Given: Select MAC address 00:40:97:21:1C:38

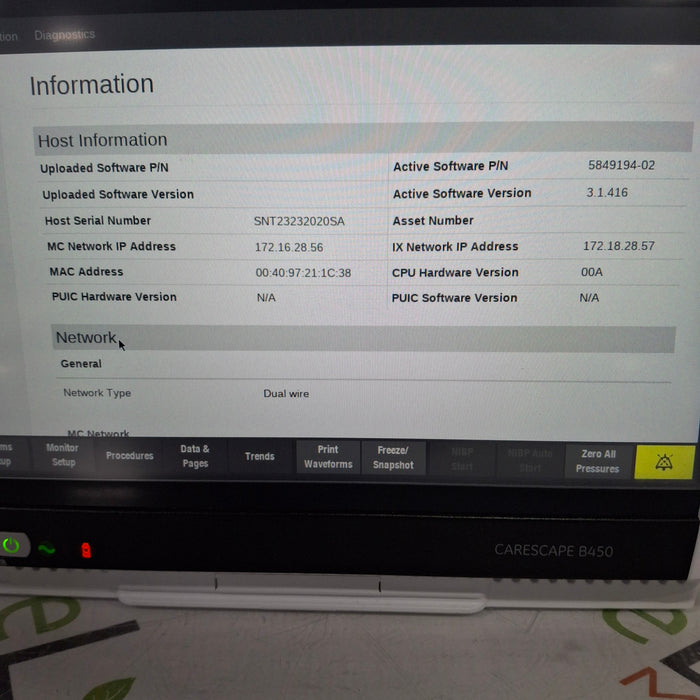Looking at the screenshot, I should 303,273.
